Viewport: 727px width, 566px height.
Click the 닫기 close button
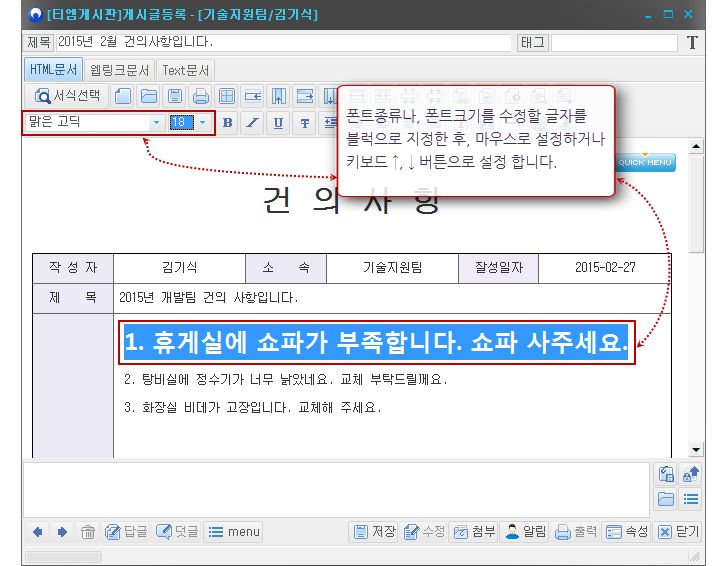(677, 532)
